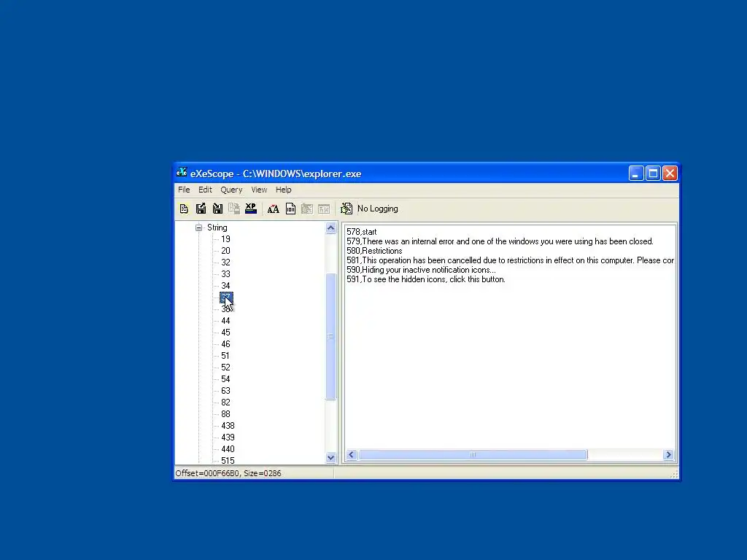
Task: Click the '581,This operation has been cancelled' line
Action: 510,260
